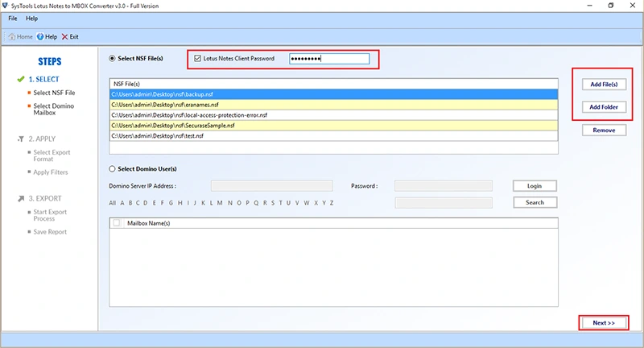The height and width of the screenshot is (348, 644).
Task: Select the SecuraseSample.nsf file row
Action: click(x=333, y=126)
